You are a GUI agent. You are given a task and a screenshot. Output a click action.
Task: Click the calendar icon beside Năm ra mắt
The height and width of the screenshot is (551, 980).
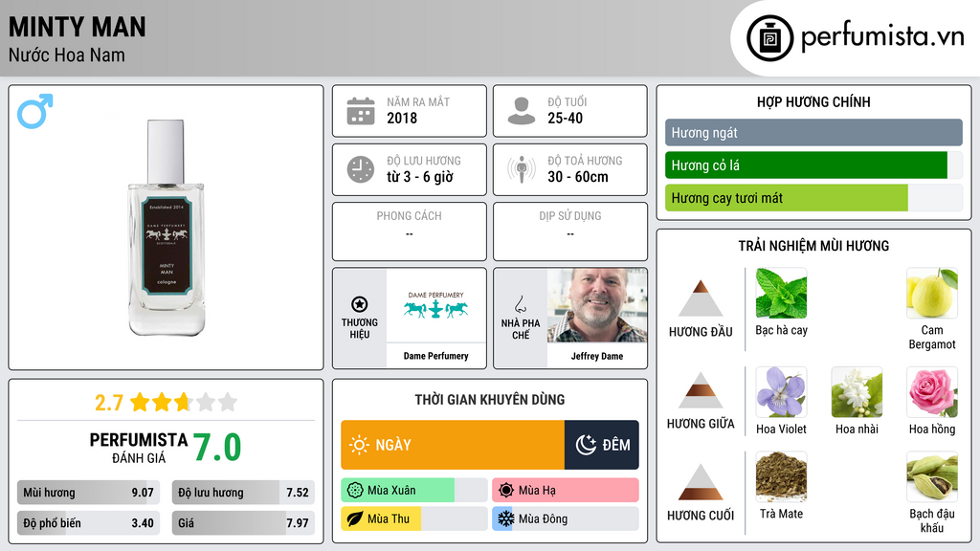click(361, 111)
